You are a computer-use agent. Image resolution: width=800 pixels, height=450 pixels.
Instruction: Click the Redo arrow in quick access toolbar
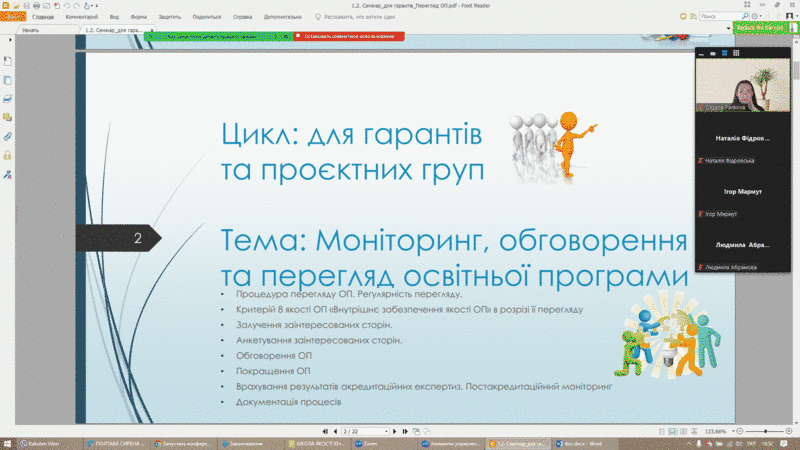[76, 6]
